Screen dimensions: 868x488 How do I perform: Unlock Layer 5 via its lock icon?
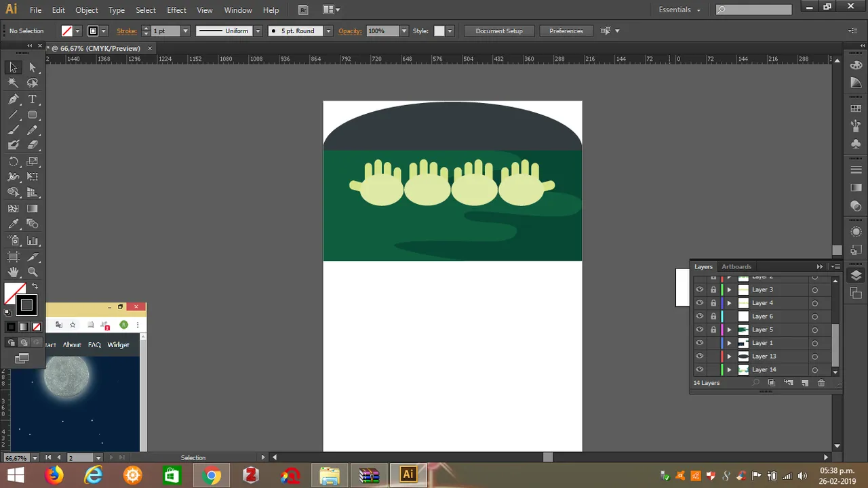click(713, 329)
